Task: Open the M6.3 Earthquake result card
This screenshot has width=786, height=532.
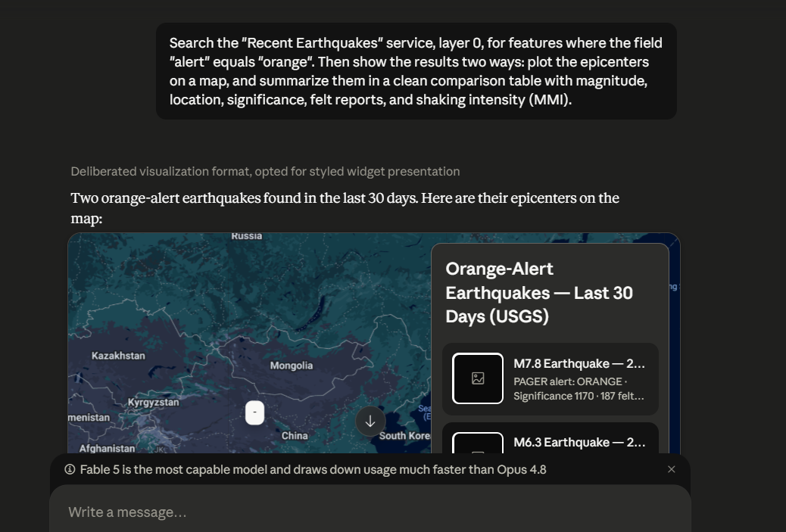Action: 551,438
